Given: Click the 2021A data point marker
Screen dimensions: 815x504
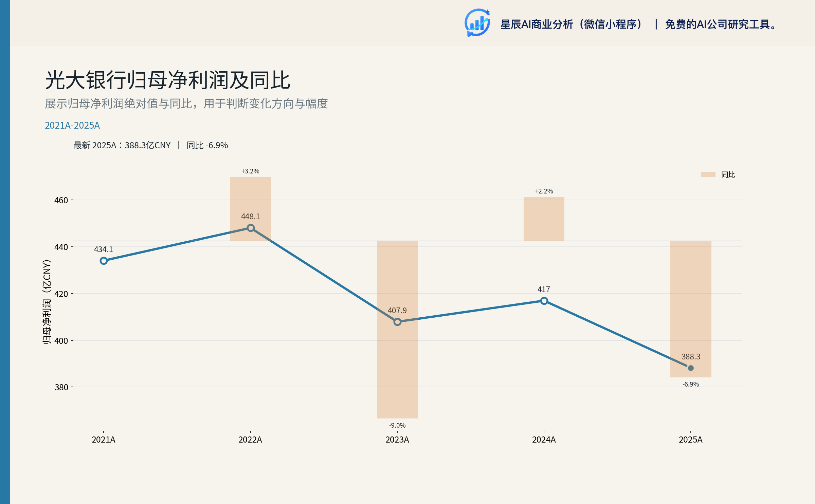Looking at the screenshot, I should coord(104,261).
